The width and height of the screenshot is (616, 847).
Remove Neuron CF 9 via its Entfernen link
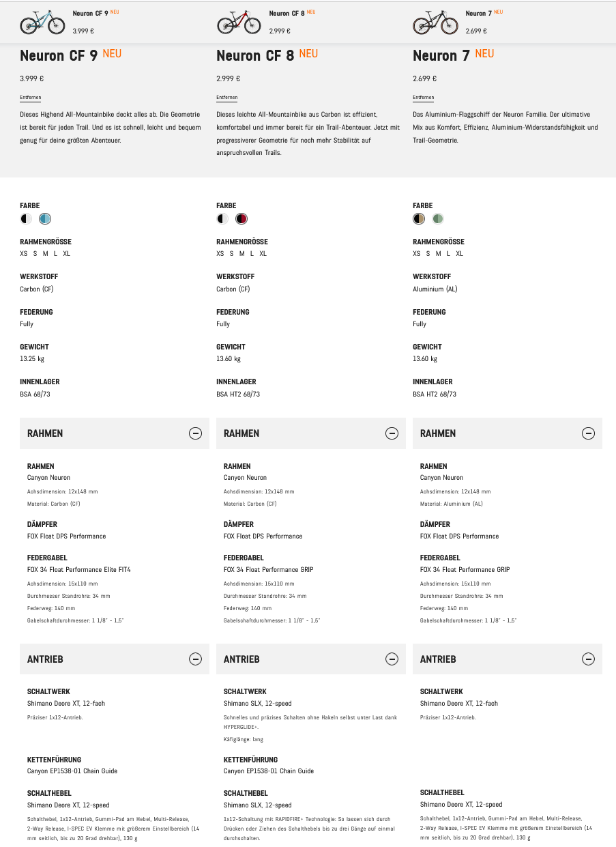pyautogui.click(x=31, y=98)
